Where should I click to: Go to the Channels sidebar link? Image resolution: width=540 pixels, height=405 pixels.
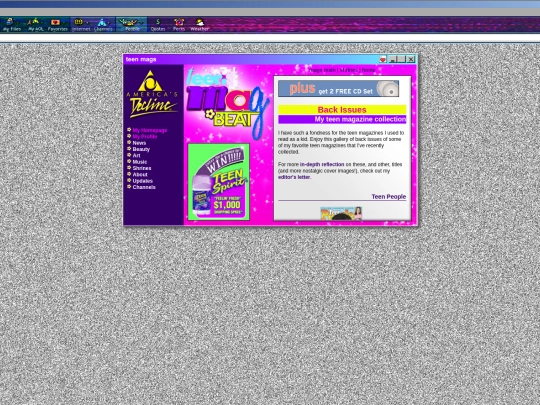tap(144, 187)
